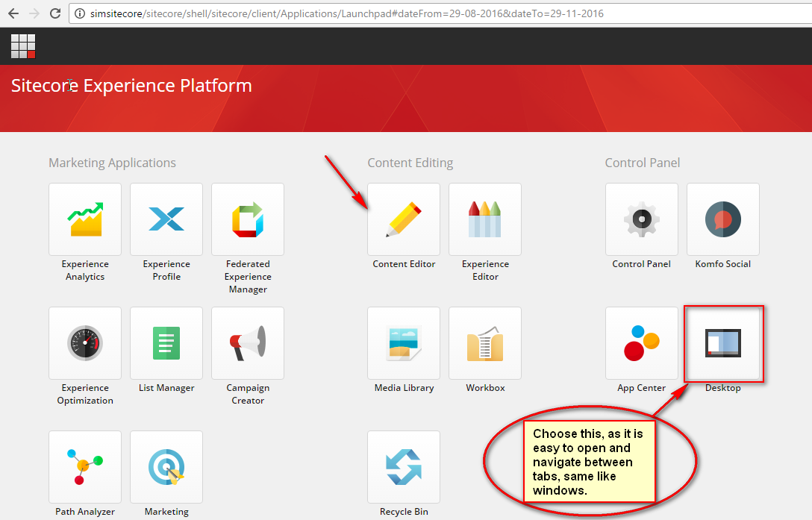Image resolution: width=812 pixels, height=520 pixels.
Task: Open the Workbox app
Action: [x=484, y=343]
